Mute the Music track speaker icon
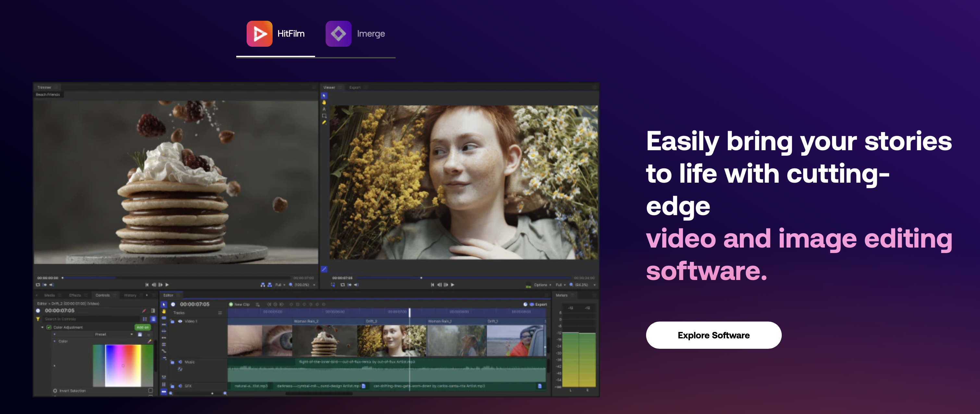Screen dimensions: 980x414 click(x=180, y=362)
